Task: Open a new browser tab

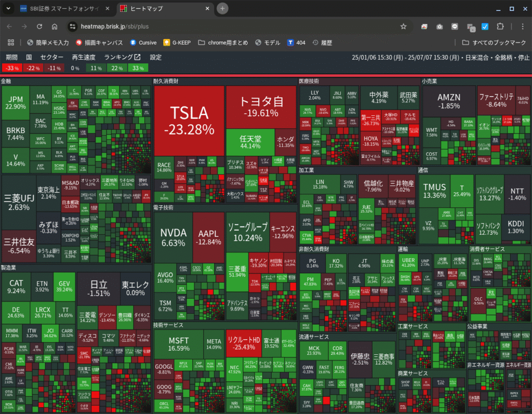Action: (x=222, y=8)
